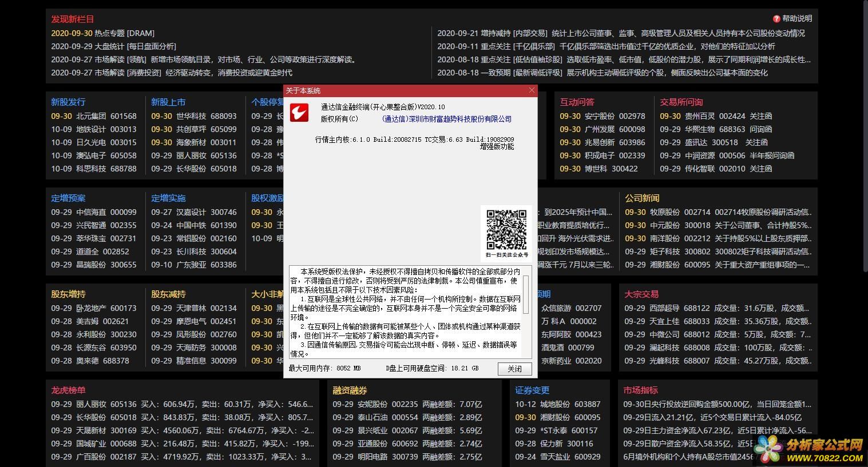Viewport: 868px width, 467px height.
Task: Select 广百股份 002187 in 龙虎榜单
Action: (x=183, y=457)
